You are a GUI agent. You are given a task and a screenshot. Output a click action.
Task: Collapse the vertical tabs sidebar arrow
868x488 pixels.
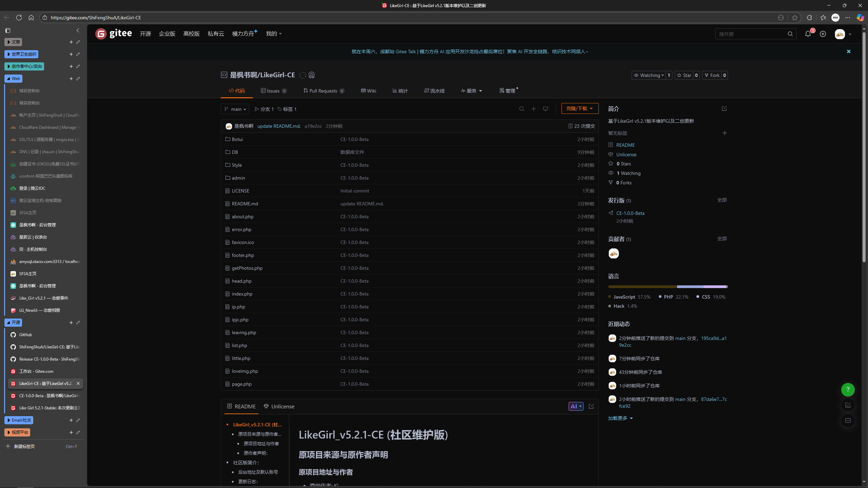click(78, 30)
